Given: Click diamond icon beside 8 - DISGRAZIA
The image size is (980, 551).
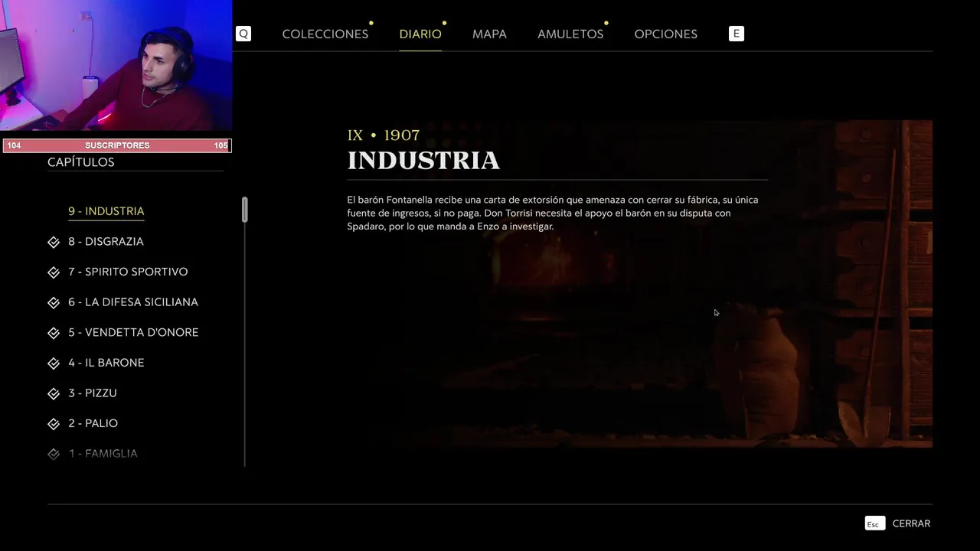Looking at the screenshot, I should (x=54, y=242).
